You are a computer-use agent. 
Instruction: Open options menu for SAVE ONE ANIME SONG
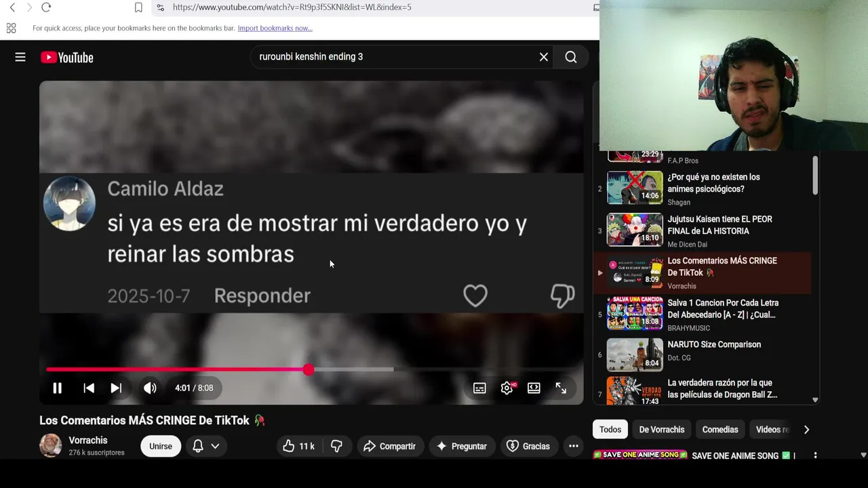click(x=815, y=455)
